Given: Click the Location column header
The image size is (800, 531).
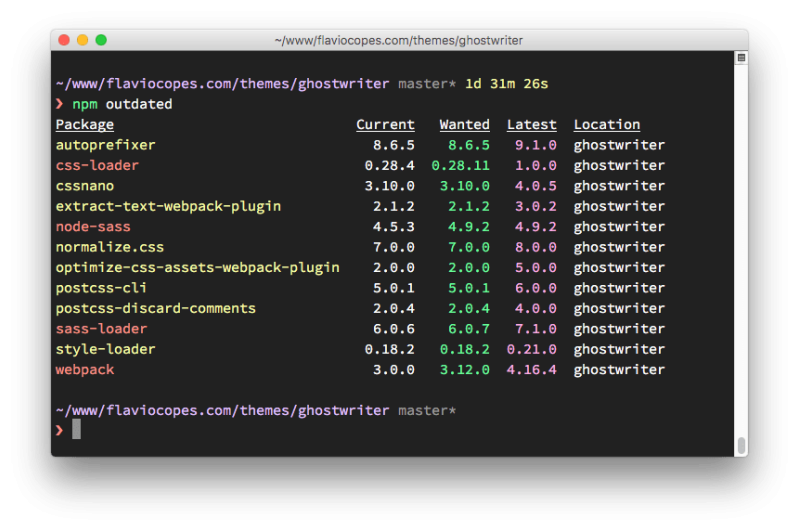Looking at the screenshot, I should 607,124.
